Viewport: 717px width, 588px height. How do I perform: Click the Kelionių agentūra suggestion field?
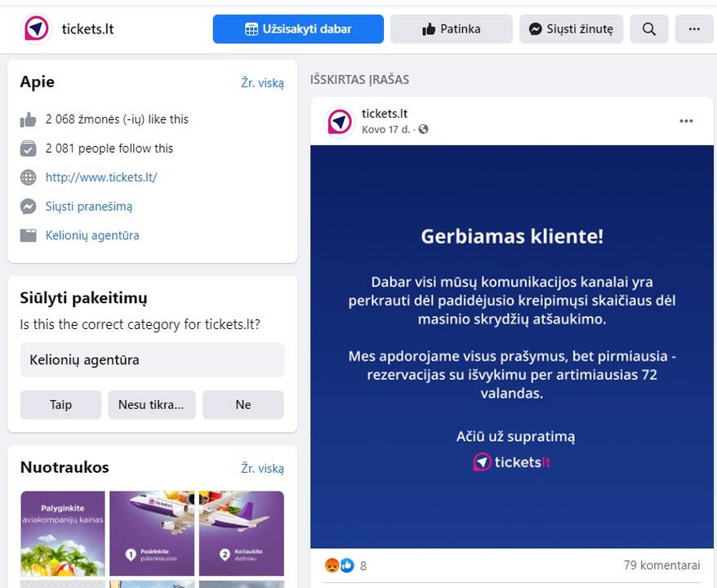click(x=152, y=360)
